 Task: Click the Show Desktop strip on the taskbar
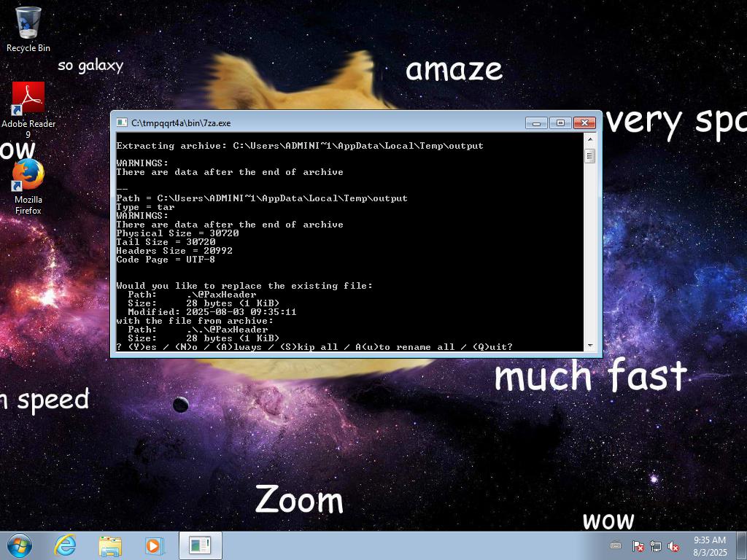[743, 545]
